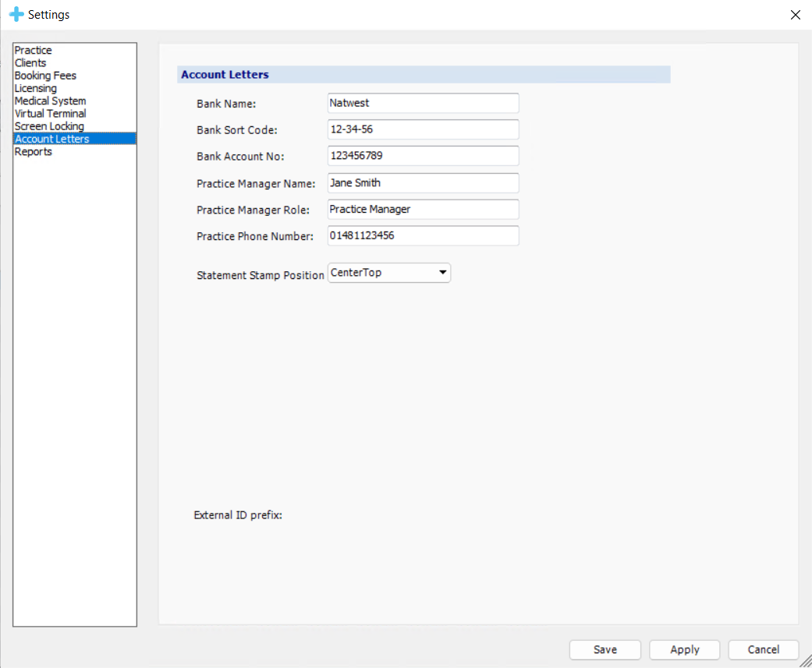Close the Settings window
This screenshot has width=812, height=668.
(x=795, y=15)
